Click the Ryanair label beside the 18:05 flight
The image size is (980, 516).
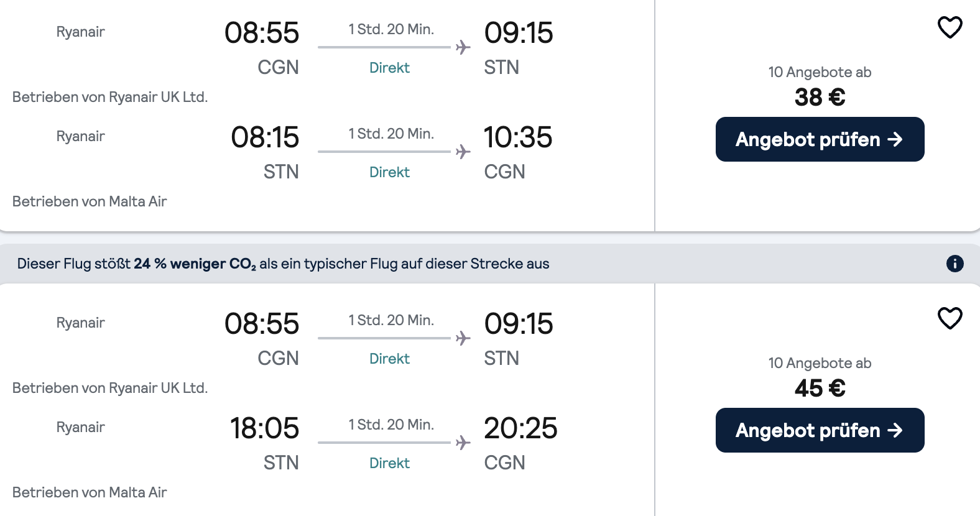click(x=80, y=427)
